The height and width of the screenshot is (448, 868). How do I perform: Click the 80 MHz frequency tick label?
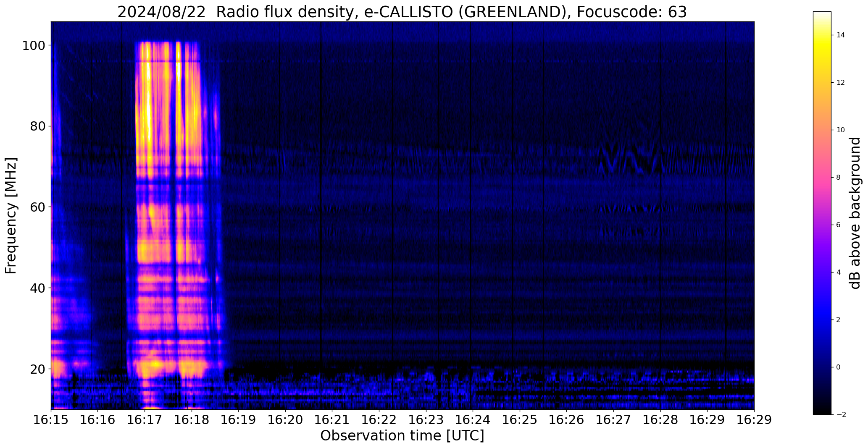click(x=37, y=126)
